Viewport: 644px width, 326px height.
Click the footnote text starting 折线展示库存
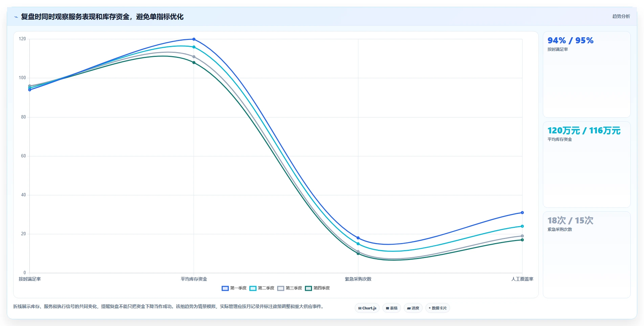click(169, 306)
